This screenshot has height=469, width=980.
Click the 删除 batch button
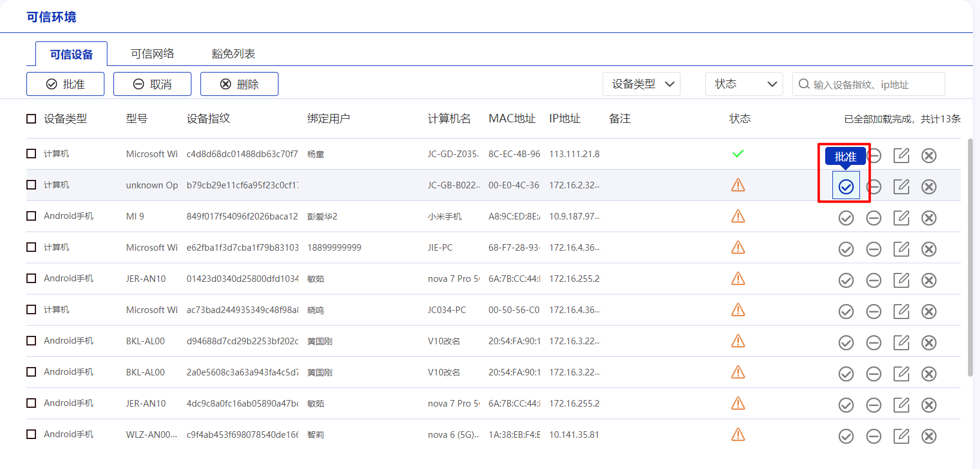pyautogui.click(x=239, y=84)
